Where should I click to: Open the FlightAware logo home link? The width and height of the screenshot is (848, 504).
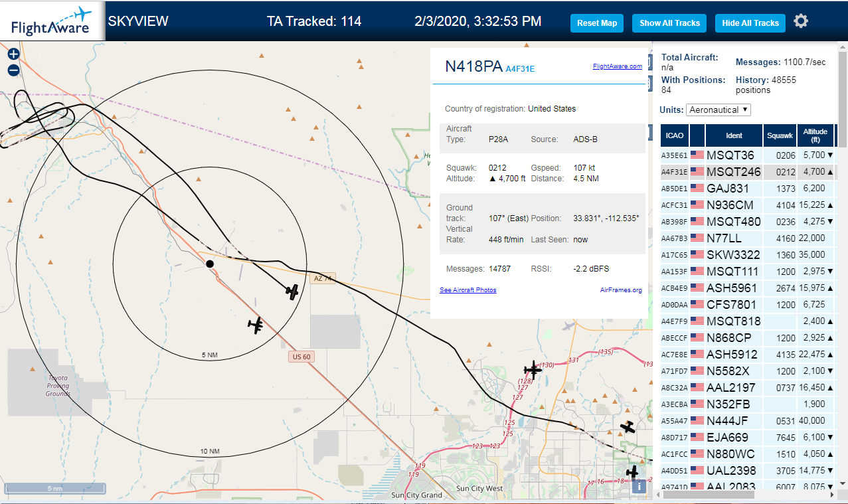pyautogui.click(x=52, y=21)
